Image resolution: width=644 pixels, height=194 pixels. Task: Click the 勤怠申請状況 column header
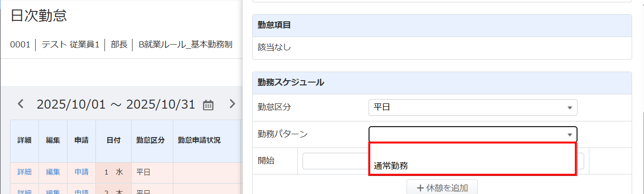[199, 140]
